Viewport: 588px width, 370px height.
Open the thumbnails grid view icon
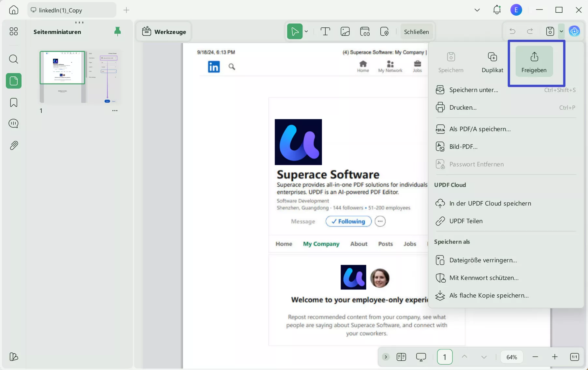[x=14, y=31]
